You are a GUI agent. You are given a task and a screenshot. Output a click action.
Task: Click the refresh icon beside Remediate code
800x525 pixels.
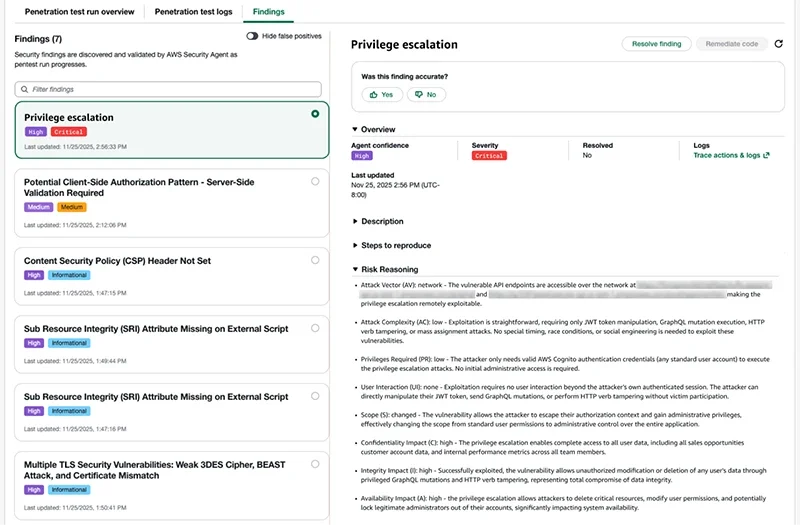779,44
